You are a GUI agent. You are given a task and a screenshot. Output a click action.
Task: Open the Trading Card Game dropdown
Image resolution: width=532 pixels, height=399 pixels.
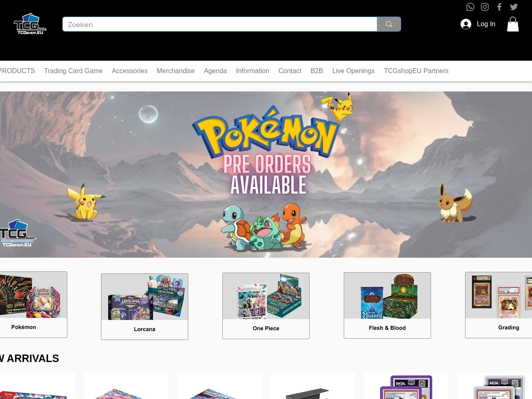pyautogui.click(x=73, y=71)
